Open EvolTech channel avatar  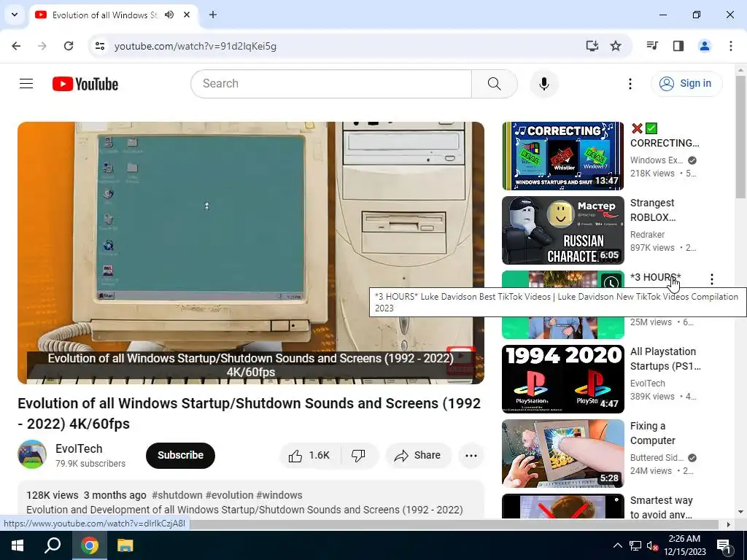(x=32, y=454)
